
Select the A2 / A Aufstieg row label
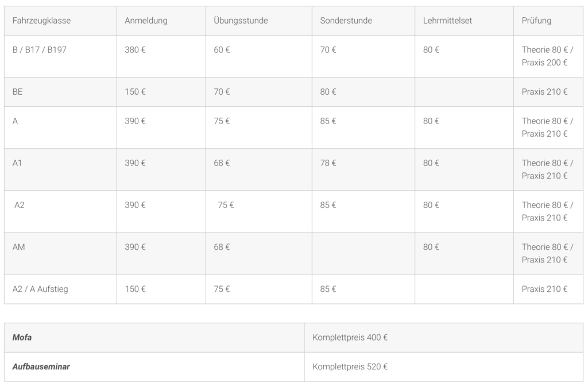pos(40,289)
